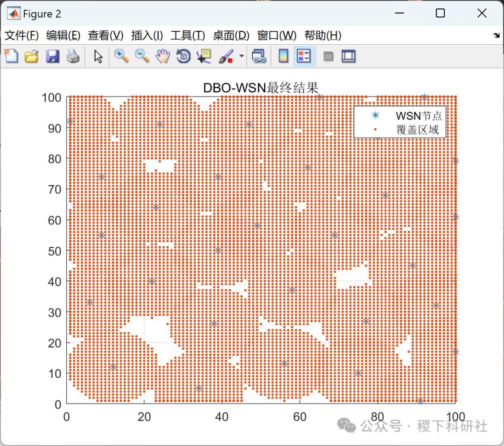Print the figure with the printer icon
Image resolution: width=504 pixels, height=446 pixels.
[73, 56]
